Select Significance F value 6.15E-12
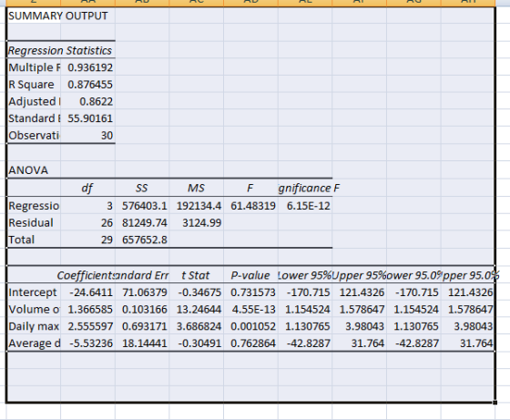Viewport: 510px width, 420px height. tap(305, 205)
